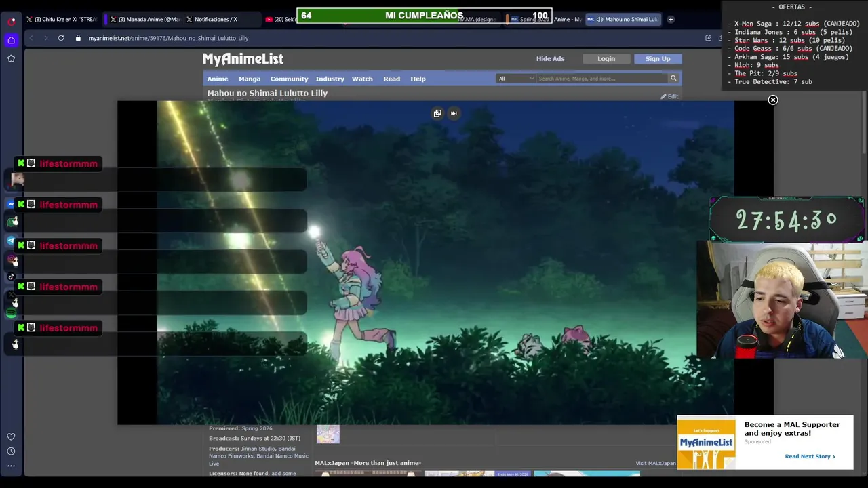Click Read Next Story link in ad
868x488 pixels.
(x=810, y=456)
